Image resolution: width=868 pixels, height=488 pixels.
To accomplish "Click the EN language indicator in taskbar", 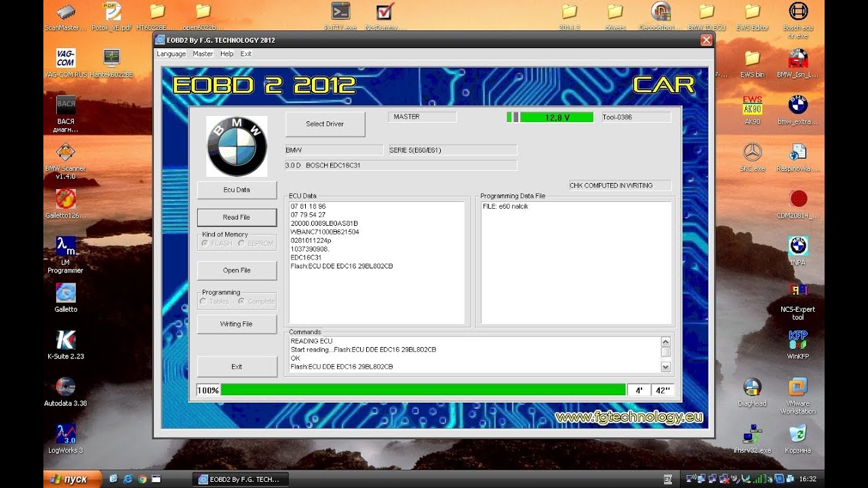I will tap(668, 479).
